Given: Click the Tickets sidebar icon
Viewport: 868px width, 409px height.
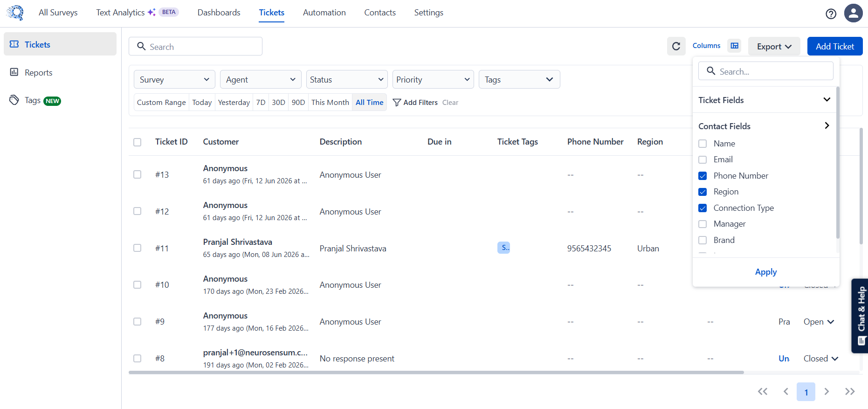Looking at the screenshot, I should point(14,44).
